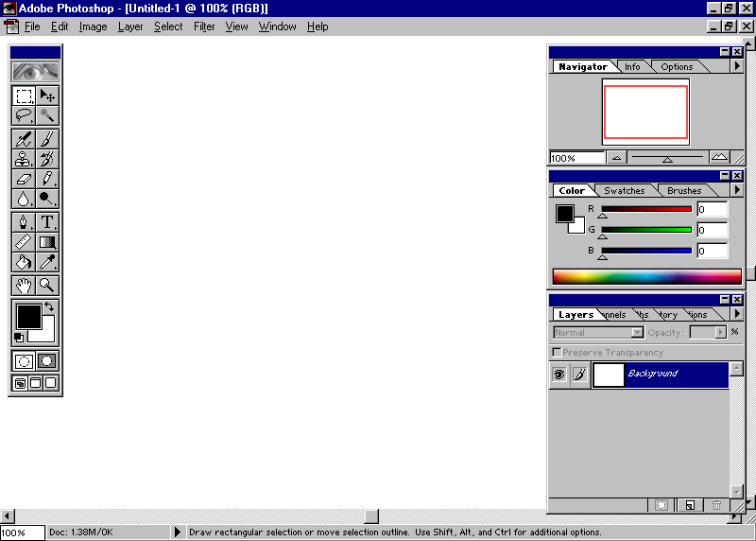Select the Gradient tool
Viewport: 756px width, 541px height.
(47, 242)
